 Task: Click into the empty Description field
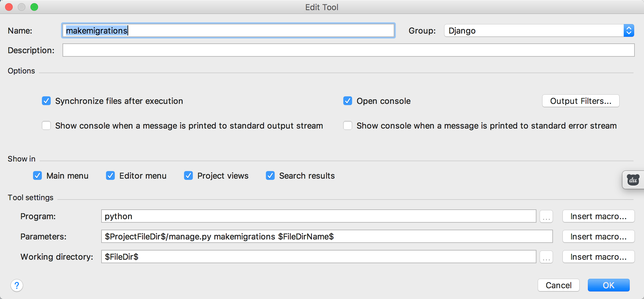pyautogui.click(x=348, y=50)
